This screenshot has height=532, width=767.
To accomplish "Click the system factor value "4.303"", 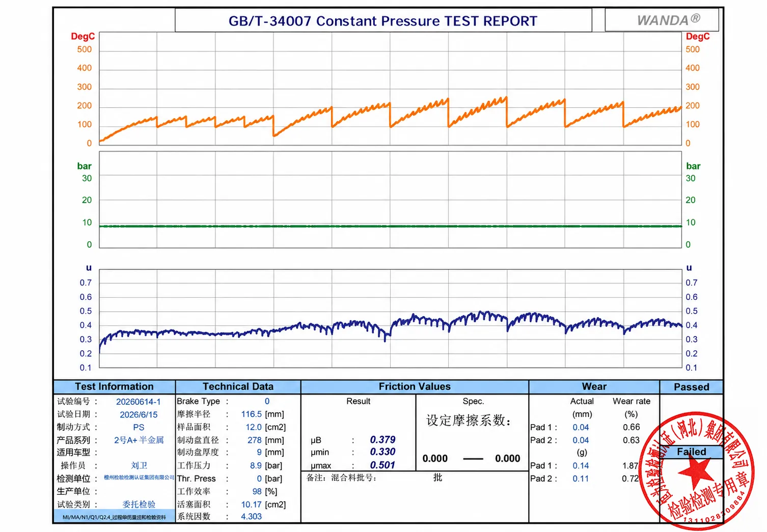I will tap(251, 516).
